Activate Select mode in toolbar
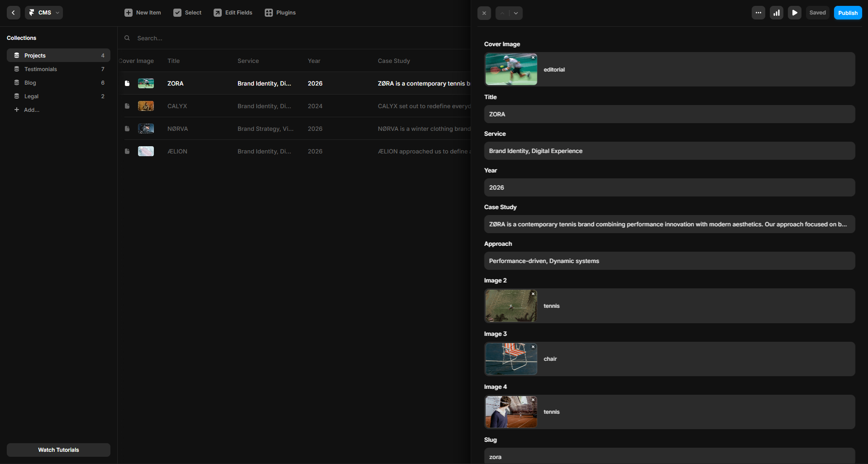 (x=187, y=13)
